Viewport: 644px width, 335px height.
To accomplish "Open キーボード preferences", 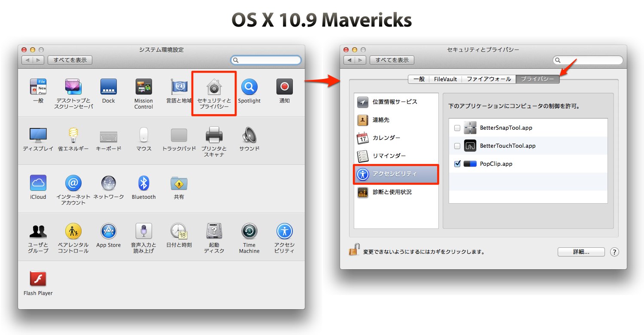I will pyautogui.click(x=109, y=137).
